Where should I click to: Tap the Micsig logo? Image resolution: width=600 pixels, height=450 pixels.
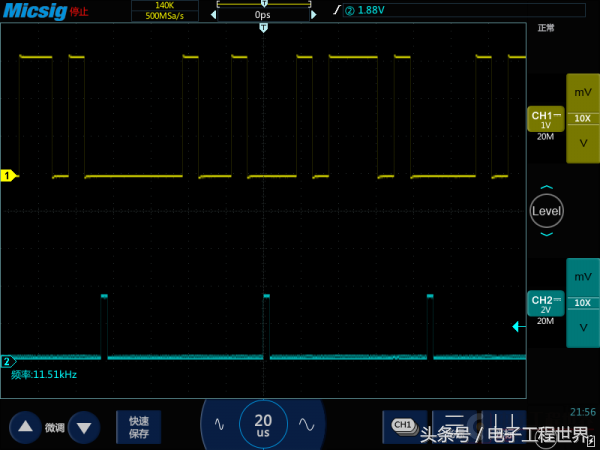tap(35, 11)
